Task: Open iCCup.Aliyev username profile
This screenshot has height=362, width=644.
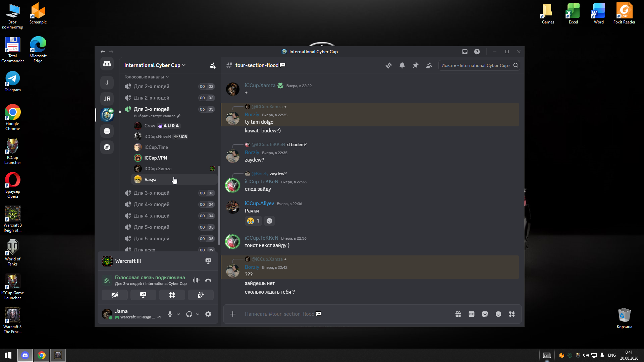Action: (259, 203)
